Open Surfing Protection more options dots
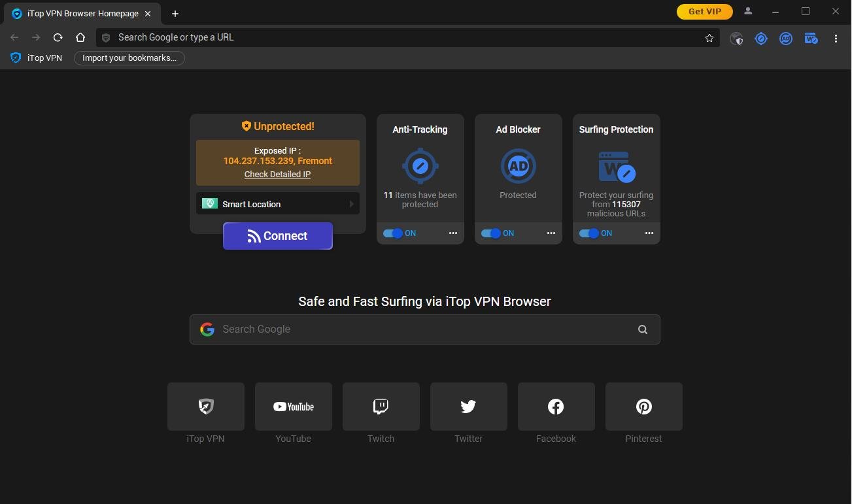This screenshot has height=504, width=852. 649,233
